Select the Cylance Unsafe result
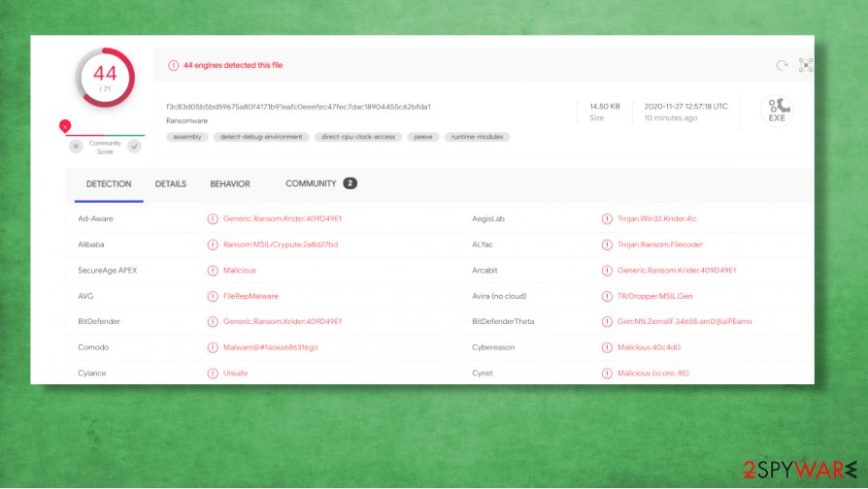 coord(235,374)
